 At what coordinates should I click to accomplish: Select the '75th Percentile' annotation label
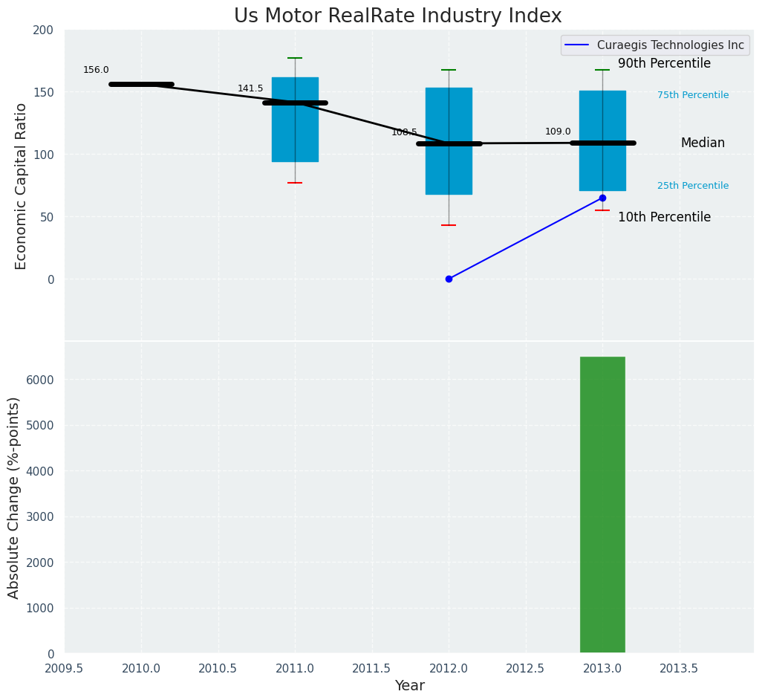(693, 95)
